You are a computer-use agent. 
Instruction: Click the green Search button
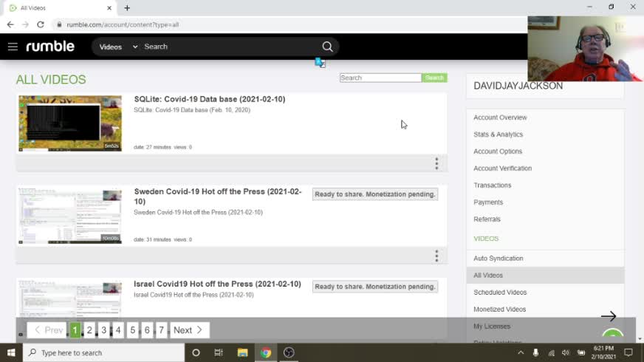434,78
